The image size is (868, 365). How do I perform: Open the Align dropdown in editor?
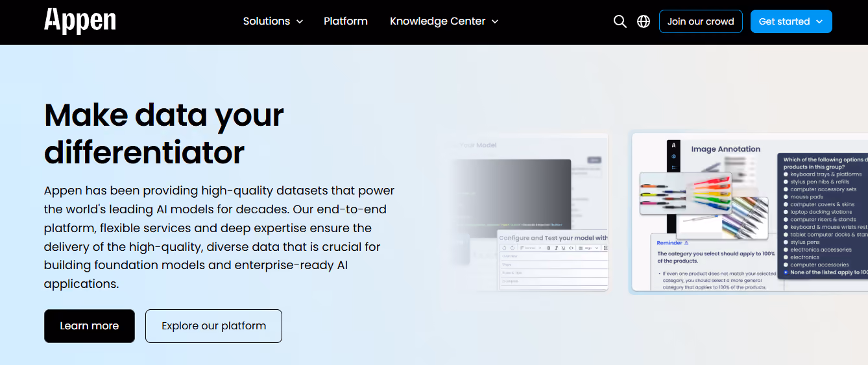[588, 248]
